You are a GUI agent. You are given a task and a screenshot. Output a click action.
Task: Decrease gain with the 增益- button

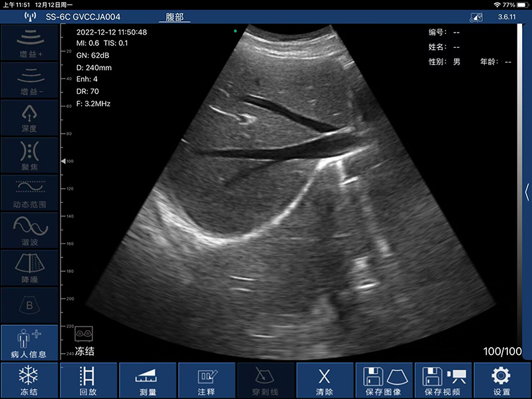pyautogui.click(x=30, y=79)
